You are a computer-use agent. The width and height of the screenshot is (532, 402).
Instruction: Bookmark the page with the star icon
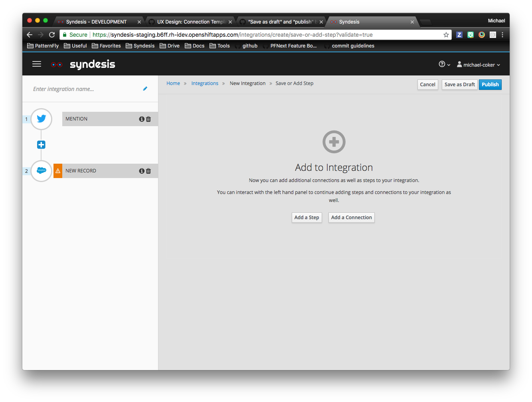(446, 35)
